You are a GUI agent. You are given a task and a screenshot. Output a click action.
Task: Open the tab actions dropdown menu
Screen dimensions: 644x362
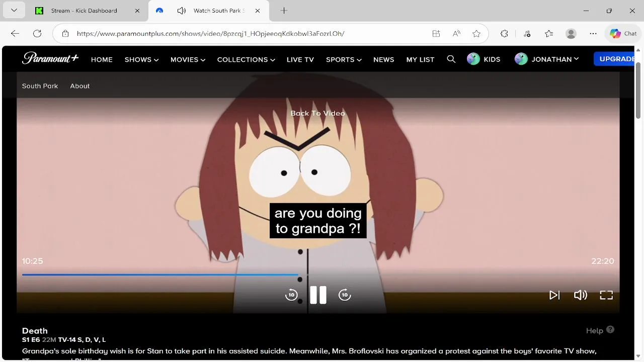(14, 11)
